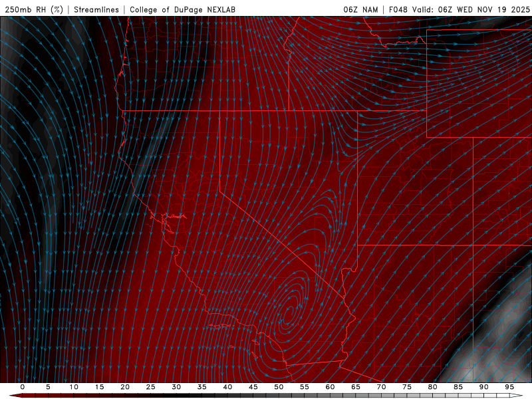Select the "50" color scale label

click(279, 387)
